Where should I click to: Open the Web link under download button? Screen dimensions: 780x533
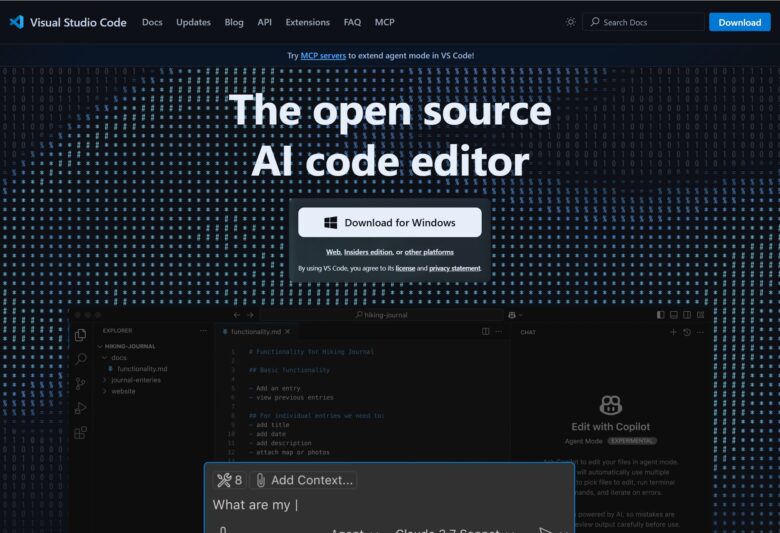333,252
